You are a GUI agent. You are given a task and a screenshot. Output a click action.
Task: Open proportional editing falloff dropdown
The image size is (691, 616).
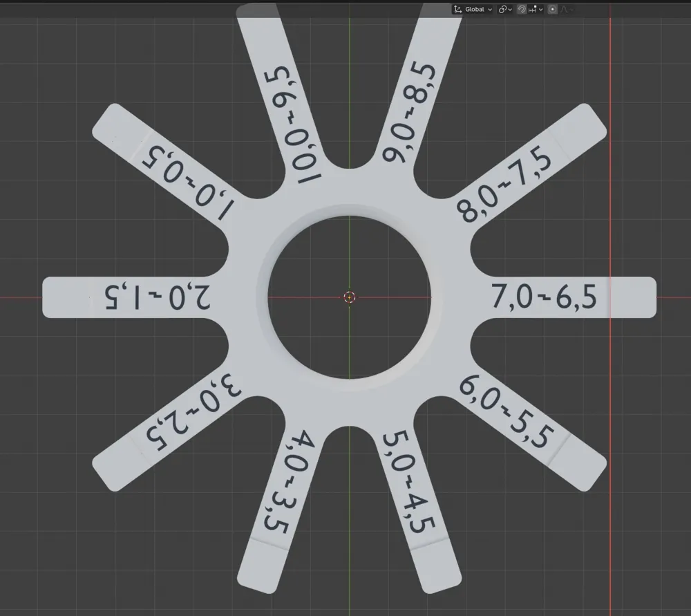567,9
